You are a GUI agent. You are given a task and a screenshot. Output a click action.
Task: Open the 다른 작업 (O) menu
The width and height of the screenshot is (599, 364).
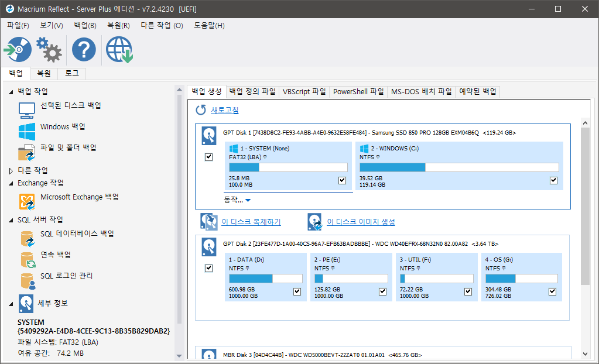[162, 26]
